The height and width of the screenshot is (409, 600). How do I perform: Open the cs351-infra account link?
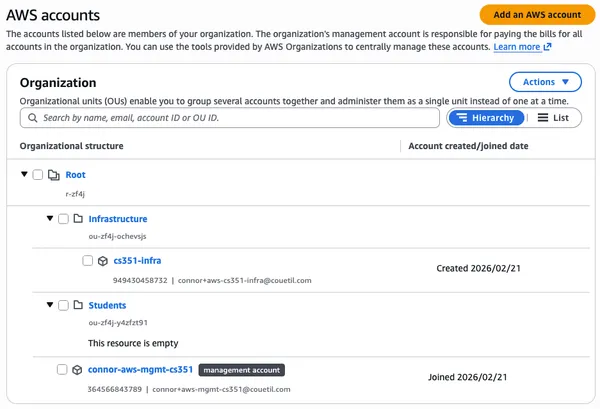(x=137, y=261)
